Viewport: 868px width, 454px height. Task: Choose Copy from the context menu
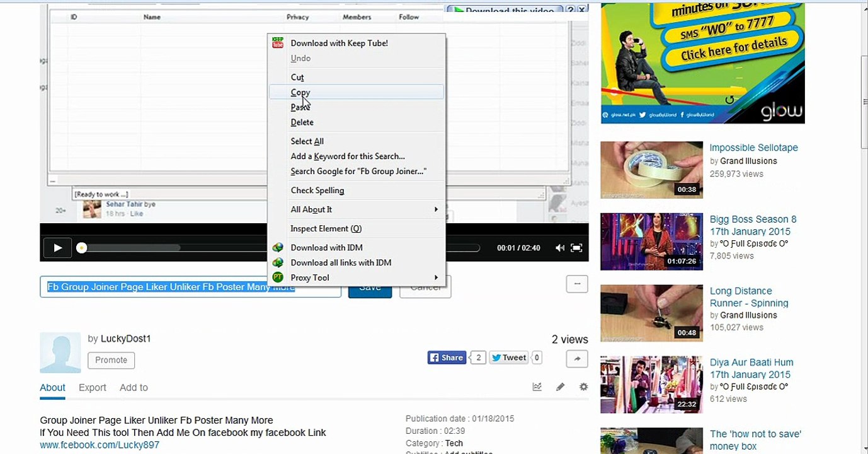pyautogui.click(x=357, y=92)
